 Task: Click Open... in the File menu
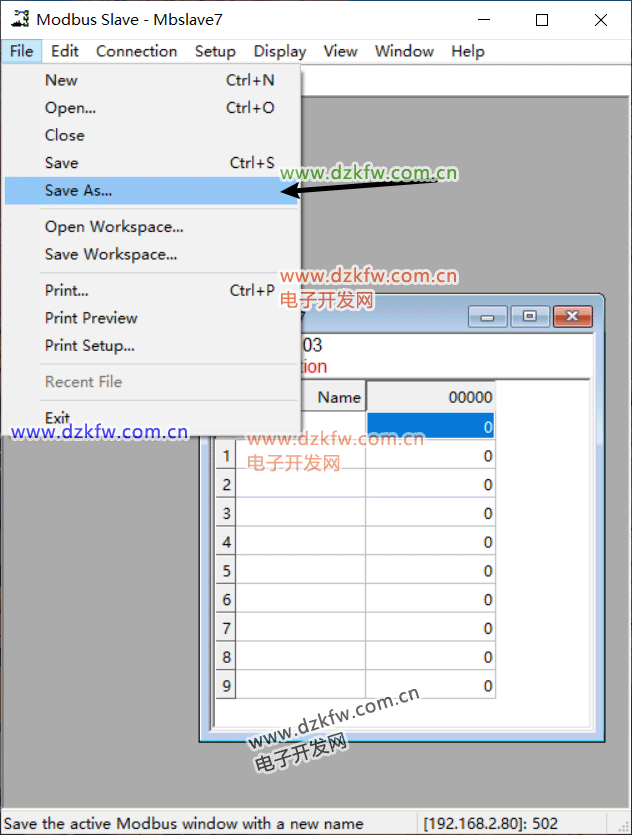70,108
